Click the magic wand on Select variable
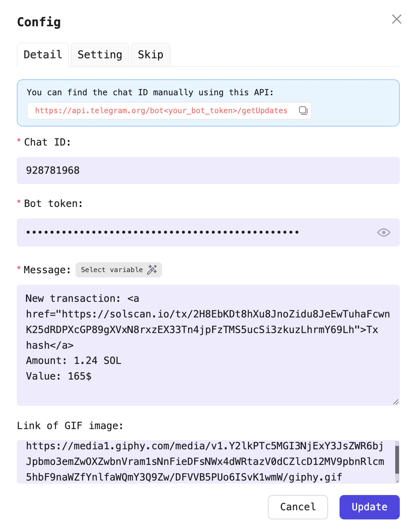The image size is (412, 532). (152, 270)
